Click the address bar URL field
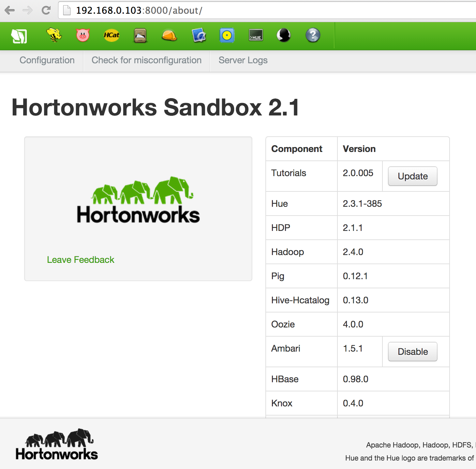 click(267, 10)
